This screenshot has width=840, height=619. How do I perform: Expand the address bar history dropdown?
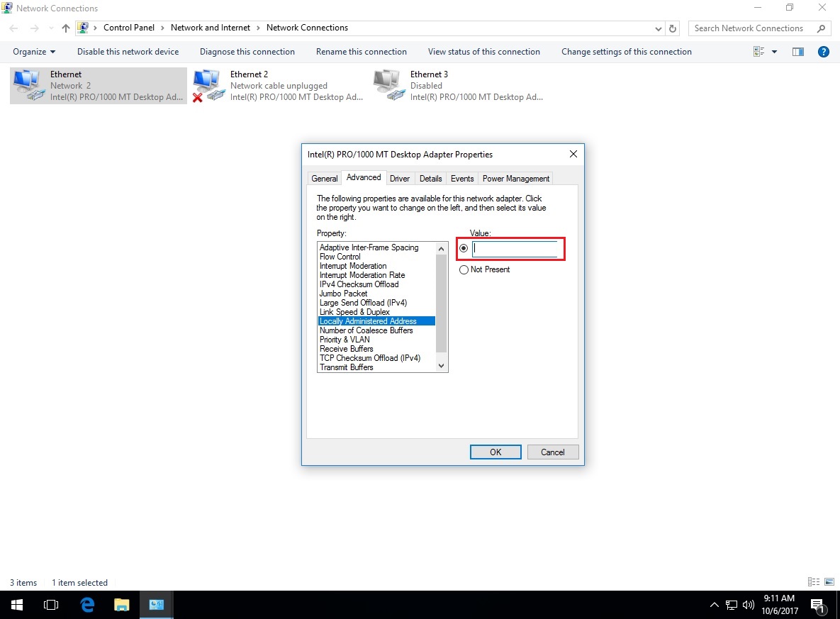click(659, 28)
